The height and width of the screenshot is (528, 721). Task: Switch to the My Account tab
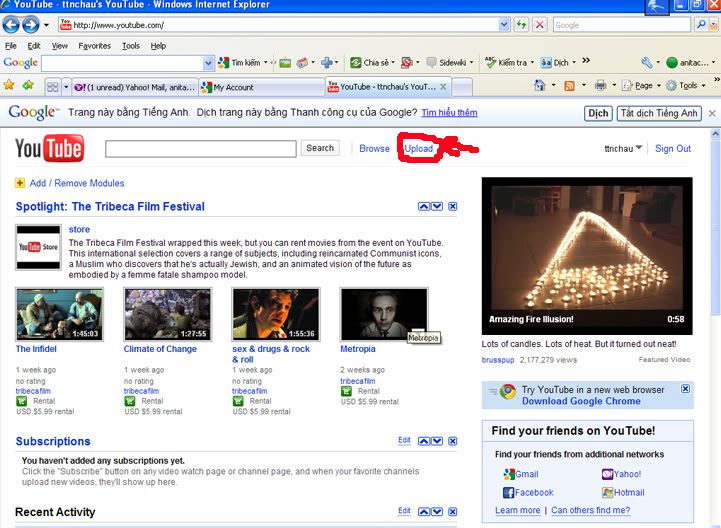[x=261, y=87]
